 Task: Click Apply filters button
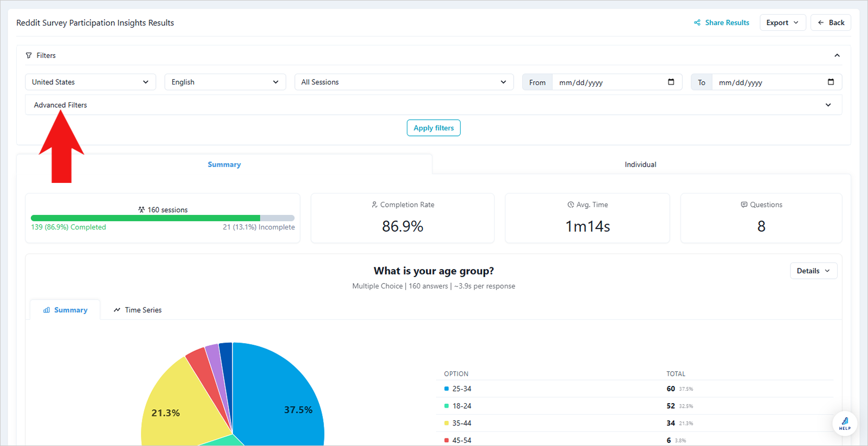tap(433, 128)
